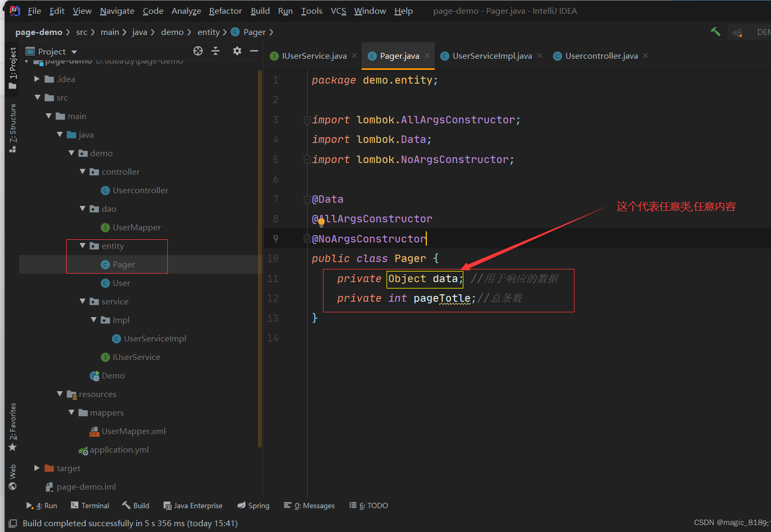Click the fold marker at line 7 @Data
771x532 pixels.
(x=307, y=200)
